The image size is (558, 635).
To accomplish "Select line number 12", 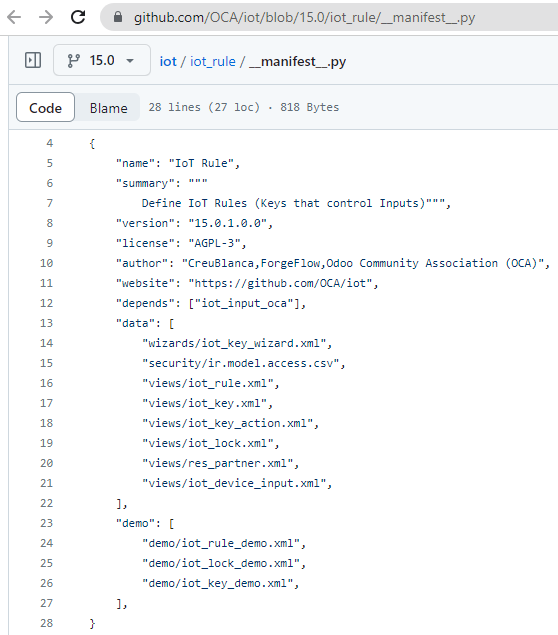I will (47, 303).
